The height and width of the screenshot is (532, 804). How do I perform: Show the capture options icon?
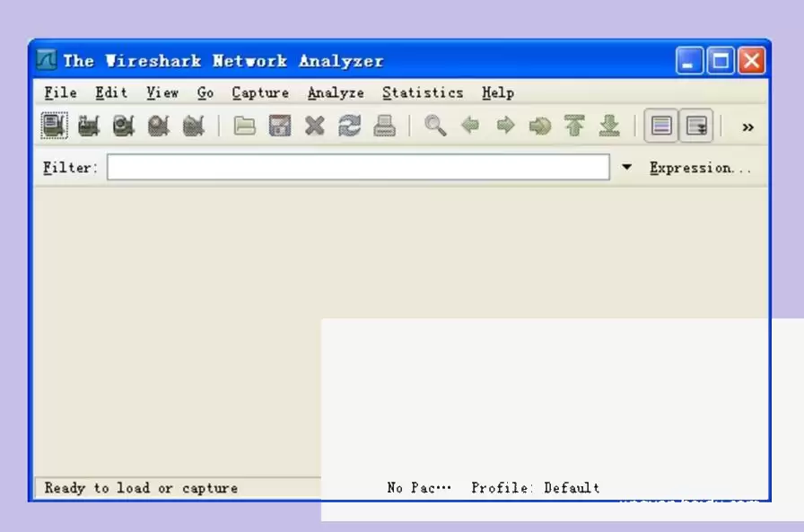click(x=89, y=126)
